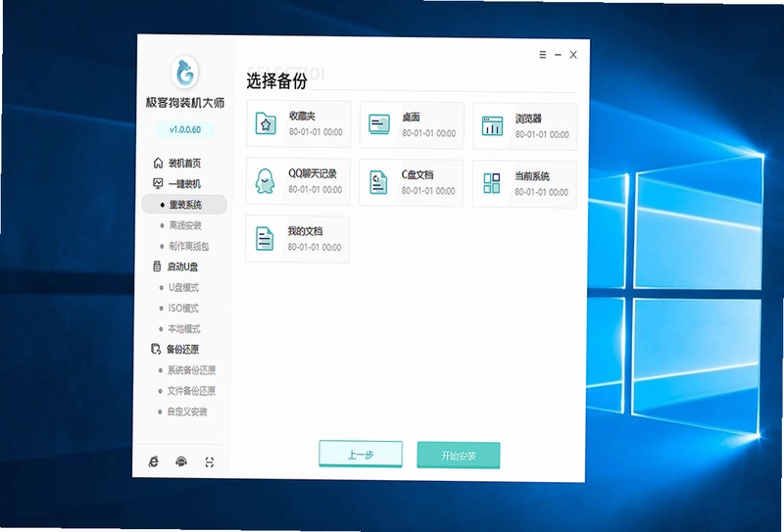Click the backup icon beside 备份还原
The width and height of the screenshot is (784, 532).
point(156,349)
